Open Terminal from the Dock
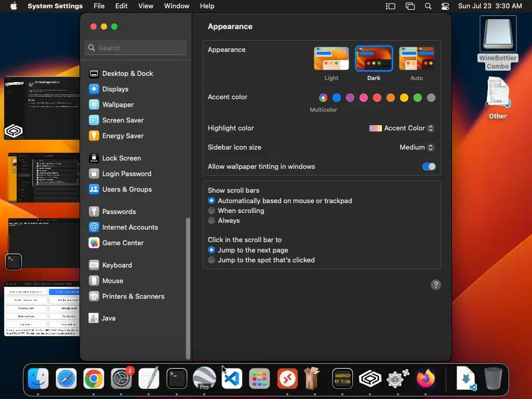Image resolution: width=532 pixels, height=399 pixels. click(177, 378)
